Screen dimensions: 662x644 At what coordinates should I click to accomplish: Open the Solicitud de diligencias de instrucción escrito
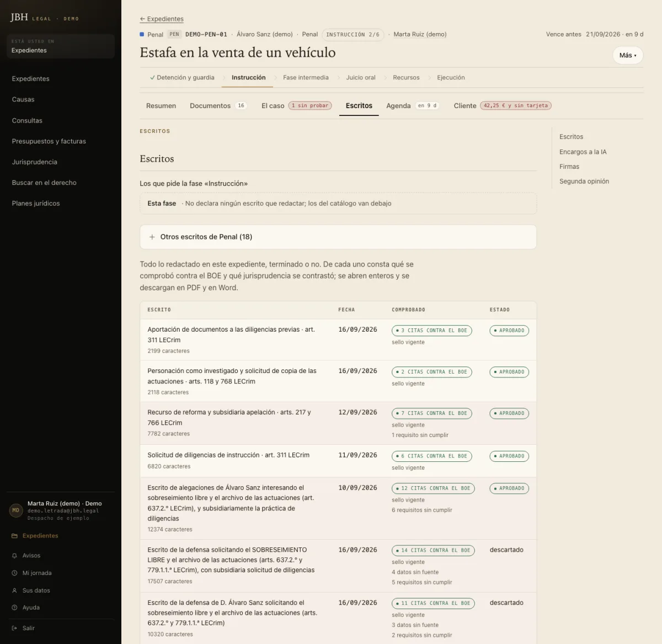tap(228, 455)
